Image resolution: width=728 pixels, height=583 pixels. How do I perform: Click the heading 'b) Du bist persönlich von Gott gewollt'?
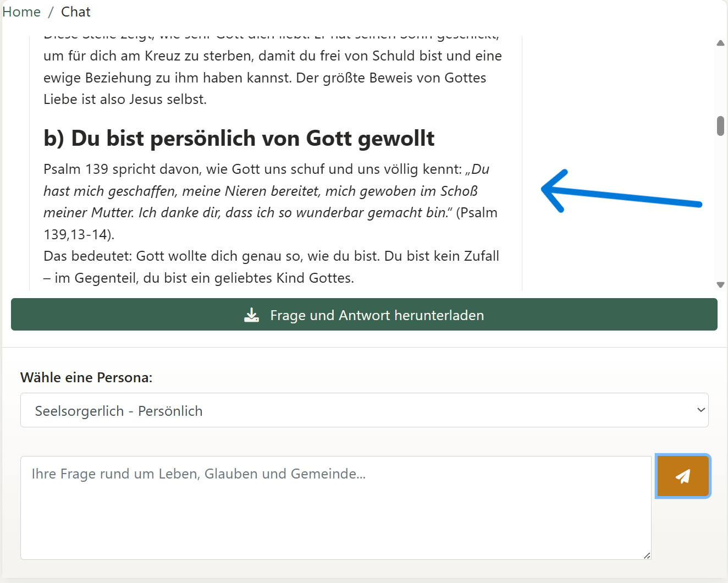[x=239, y=138]
